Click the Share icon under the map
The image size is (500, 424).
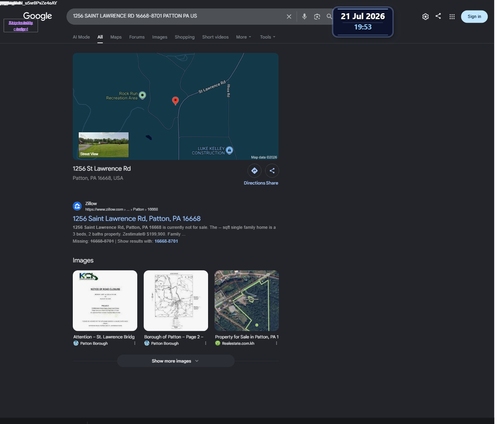pyautogui.click(x=272, y=171)
